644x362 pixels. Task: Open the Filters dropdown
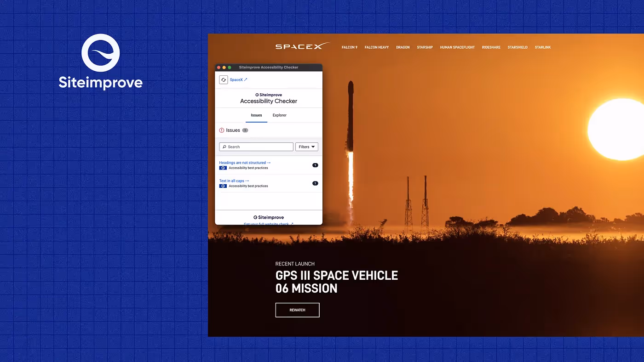click(307, 147)
